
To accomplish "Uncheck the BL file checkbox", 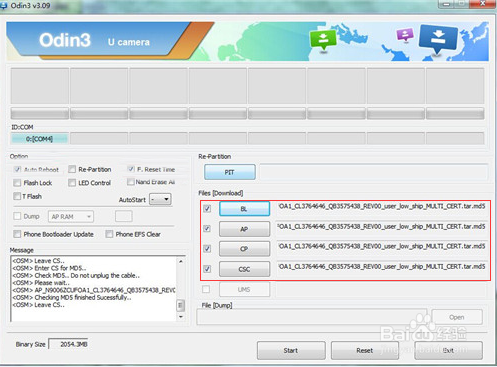I will (x=207, y=209).
